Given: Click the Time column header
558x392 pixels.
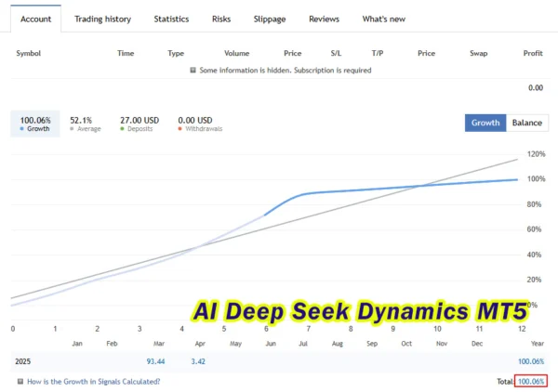Looking at the screenshot, I should (126, 53).
